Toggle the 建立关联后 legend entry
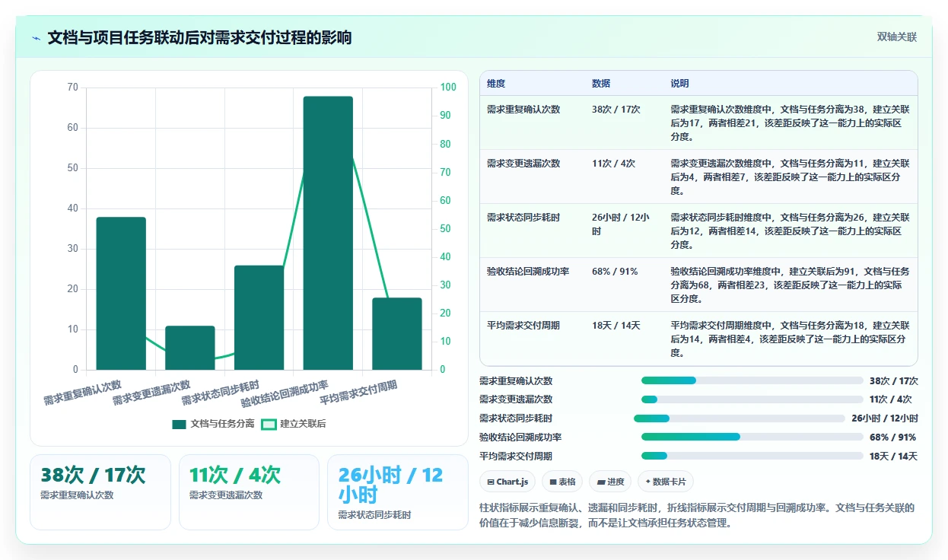This screenshot has height=560, width=948. click(x=294, y=424)
